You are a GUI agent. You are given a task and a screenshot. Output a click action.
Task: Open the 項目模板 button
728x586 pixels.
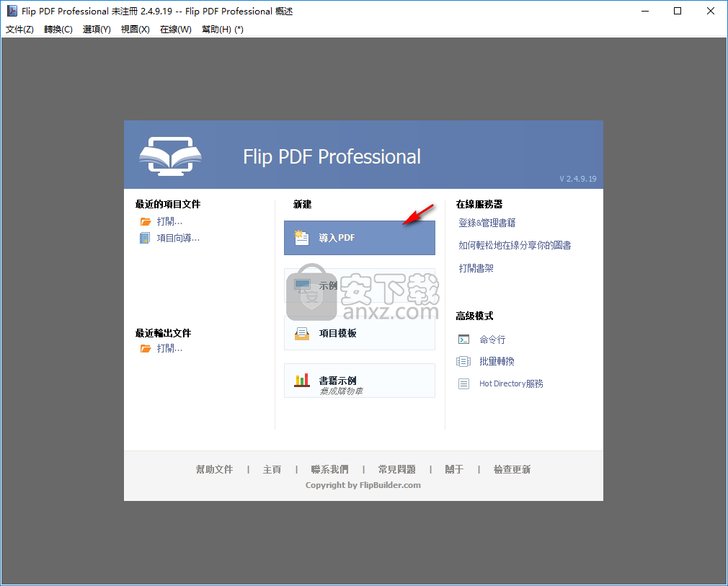[x=360, y=333]
